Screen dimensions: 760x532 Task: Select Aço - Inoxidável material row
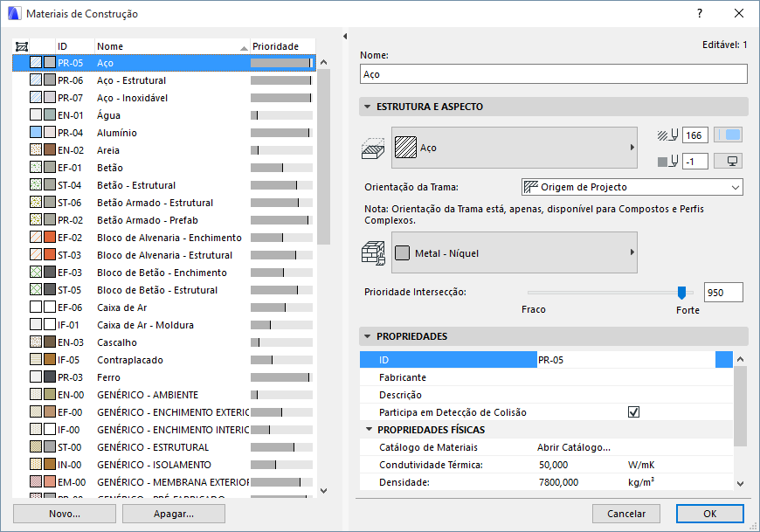click(164, 98)
